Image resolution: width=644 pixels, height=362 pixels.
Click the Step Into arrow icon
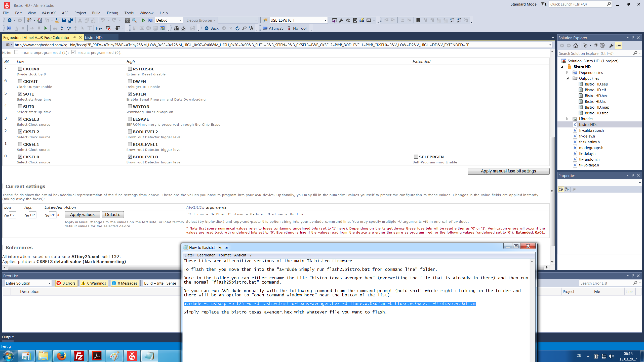click(62, 28)
